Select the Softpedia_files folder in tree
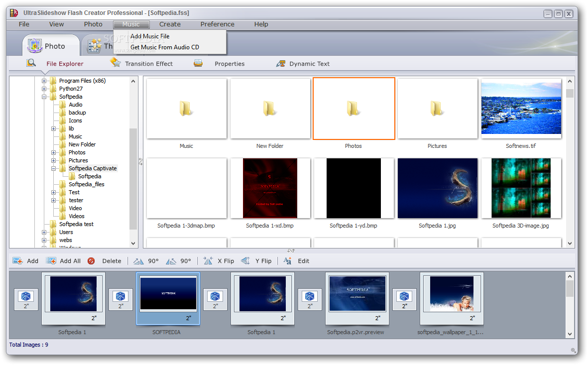The width and height of the screenshot is (588, 365). [x=86, y=184]
